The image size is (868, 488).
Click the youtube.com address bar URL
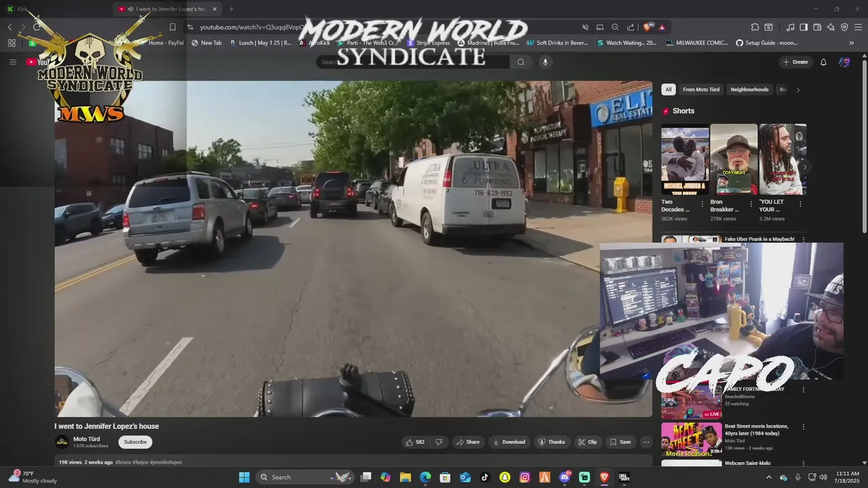pyautogui.click(x=251, y=27)
